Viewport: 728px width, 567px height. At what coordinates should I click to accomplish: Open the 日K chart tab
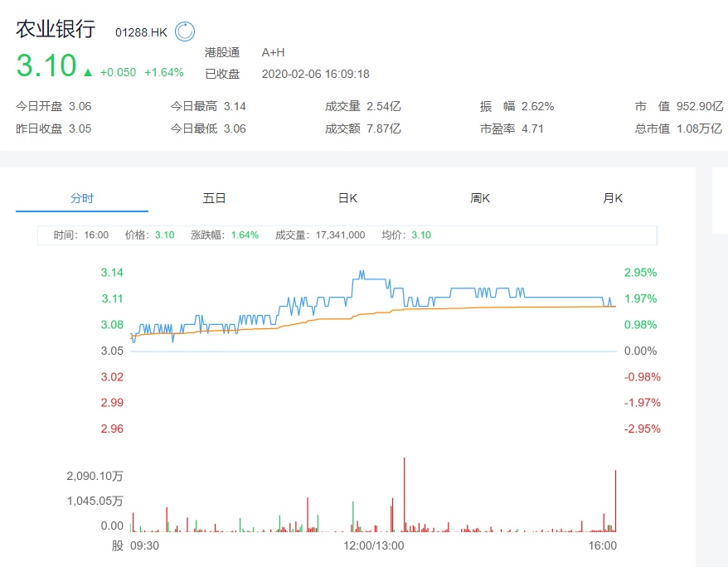pos(347,198)
